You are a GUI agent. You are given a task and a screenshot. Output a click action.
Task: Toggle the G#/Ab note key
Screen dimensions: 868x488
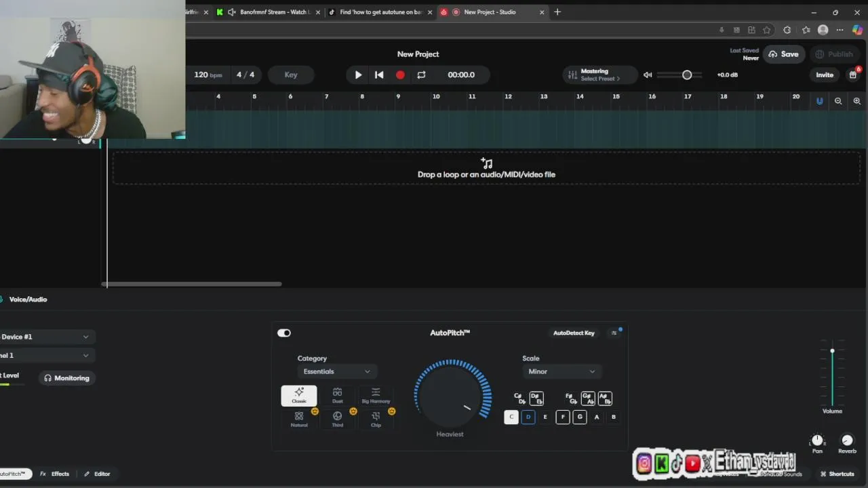tap(588, 398)
